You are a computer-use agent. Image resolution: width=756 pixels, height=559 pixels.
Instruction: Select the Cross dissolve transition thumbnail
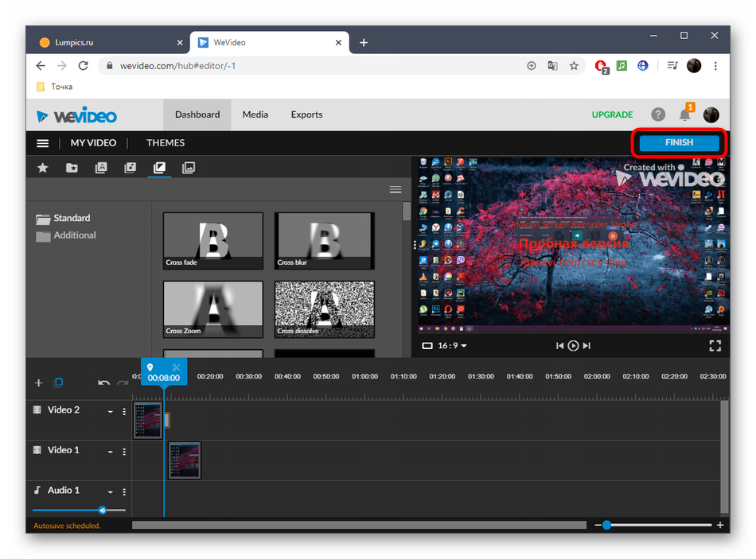coord(325,309)
